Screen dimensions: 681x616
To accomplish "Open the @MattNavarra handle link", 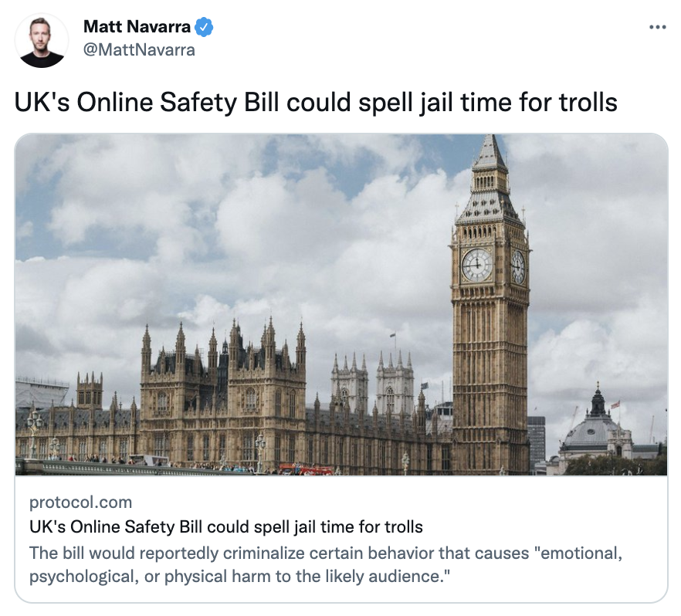I will (139, 50).
